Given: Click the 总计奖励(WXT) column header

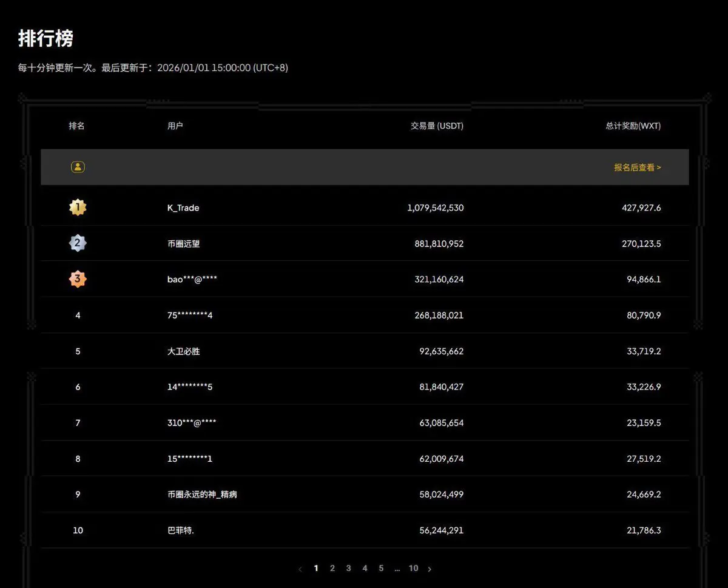Looking at the screenshot, I should pos(633,126).
